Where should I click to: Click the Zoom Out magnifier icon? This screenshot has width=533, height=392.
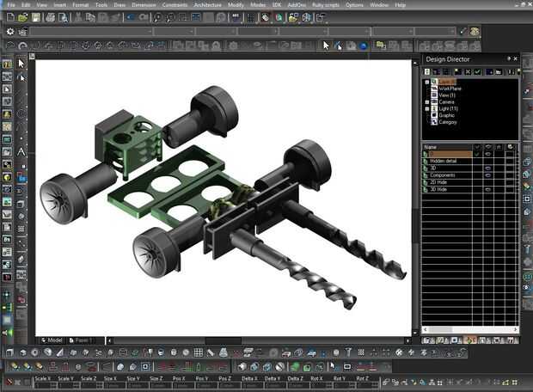170,17
